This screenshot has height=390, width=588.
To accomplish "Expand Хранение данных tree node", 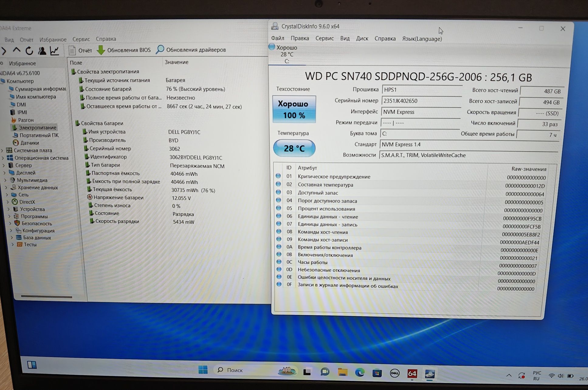I will pos(6,187).
